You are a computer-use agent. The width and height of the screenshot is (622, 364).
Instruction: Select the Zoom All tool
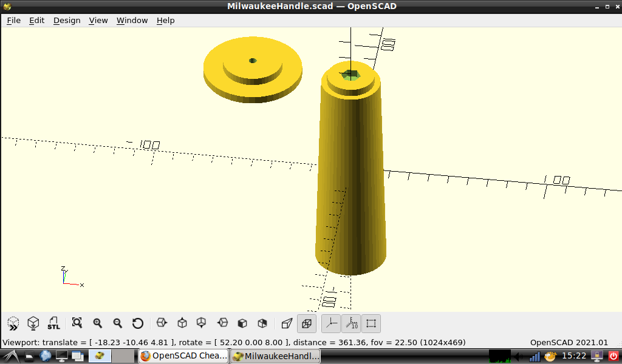pyautogui.click(x=77, y=323)
